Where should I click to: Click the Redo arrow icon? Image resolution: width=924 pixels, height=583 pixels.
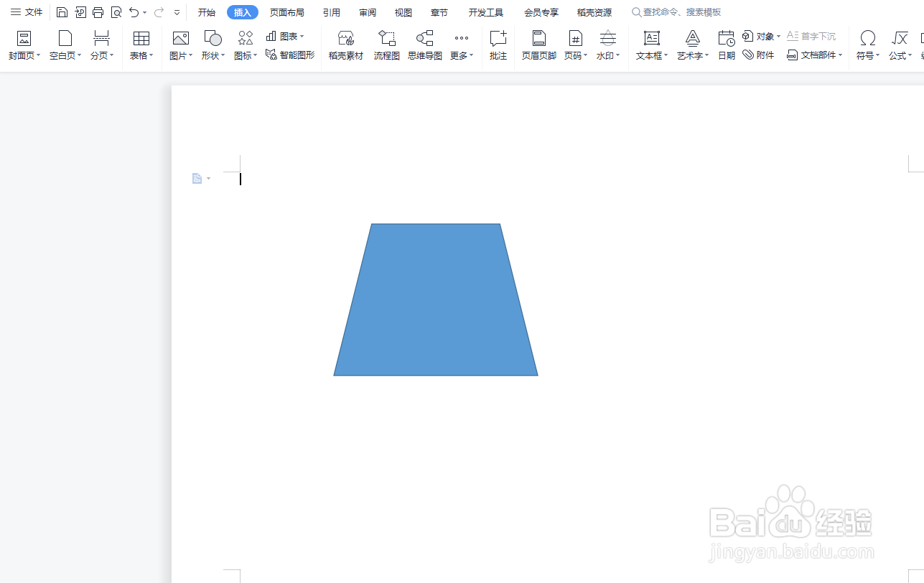[159, 12]
